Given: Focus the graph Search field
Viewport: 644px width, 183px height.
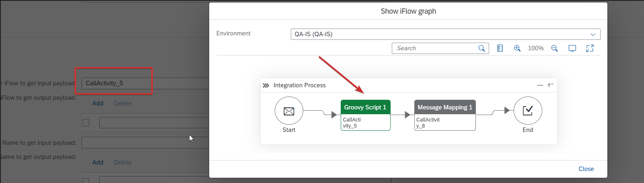Looking at the screenshot, I should tap(434, 48).
